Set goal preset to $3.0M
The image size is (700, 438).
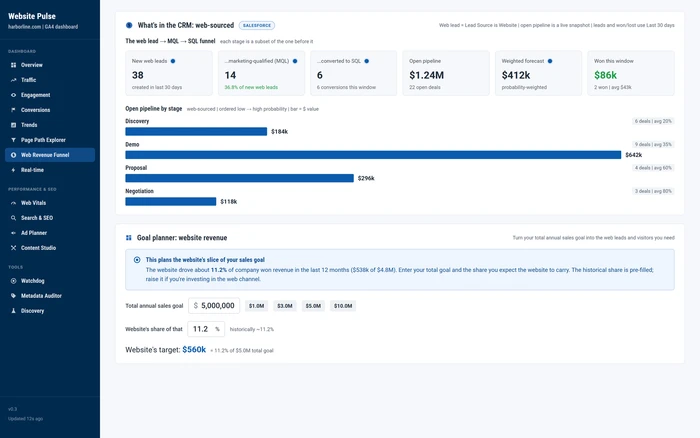(x=285, y=306)
